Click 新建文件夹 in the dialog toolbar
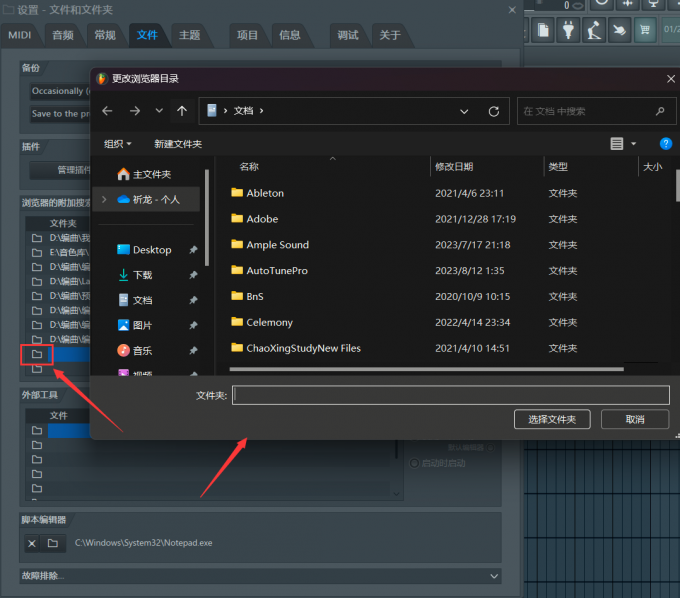Screen dimensions: 680x598 pos(178,144)
